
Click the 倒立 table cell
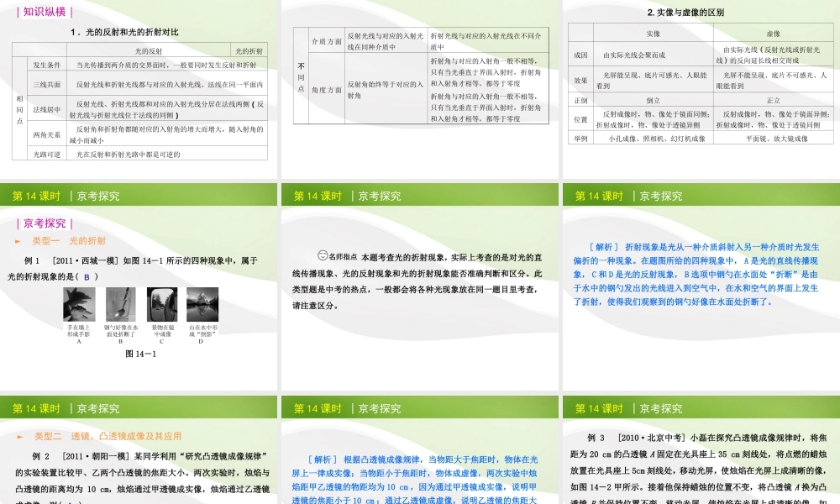tap(653, 100)
